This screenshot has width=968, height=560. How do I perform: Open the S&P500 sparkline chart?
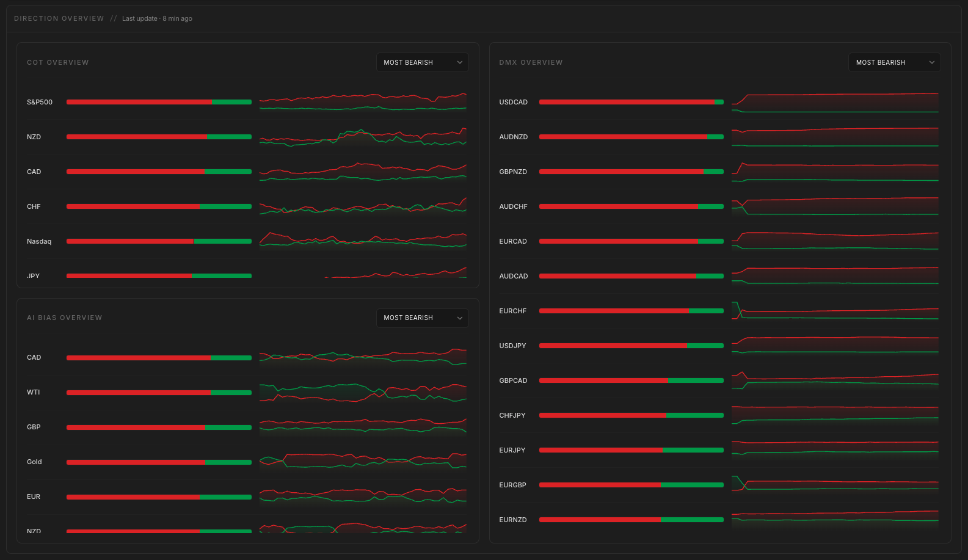pos(363,102)
